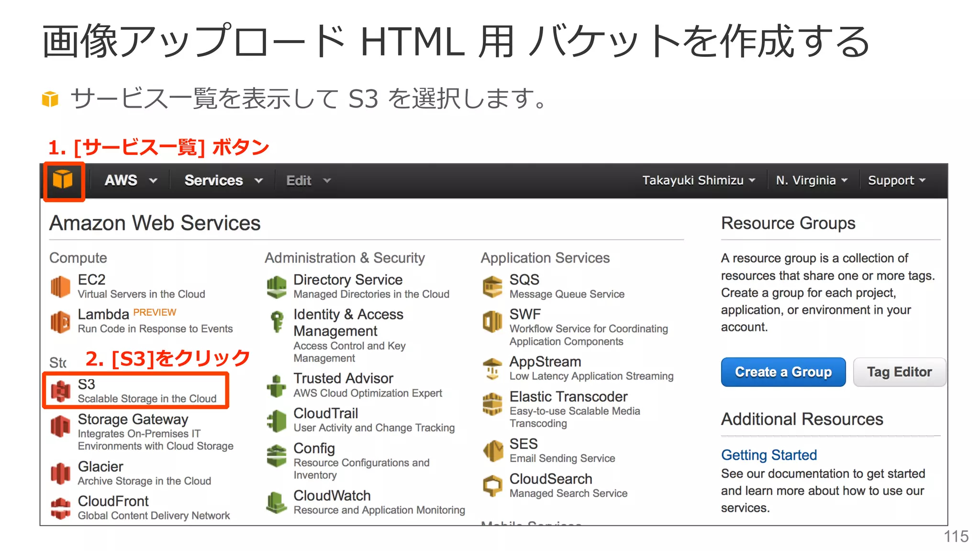Open the CloudSearch icon
This screenshot has width=980, height=551.
[x=493, y=486]
